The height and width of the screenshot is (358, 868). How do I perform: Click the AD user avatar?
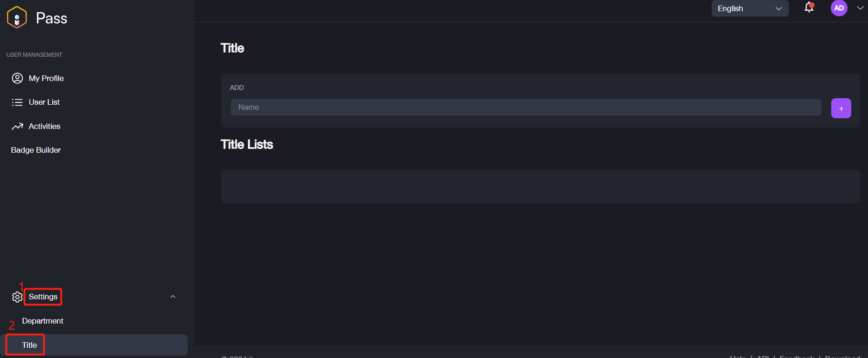point(839,8)
